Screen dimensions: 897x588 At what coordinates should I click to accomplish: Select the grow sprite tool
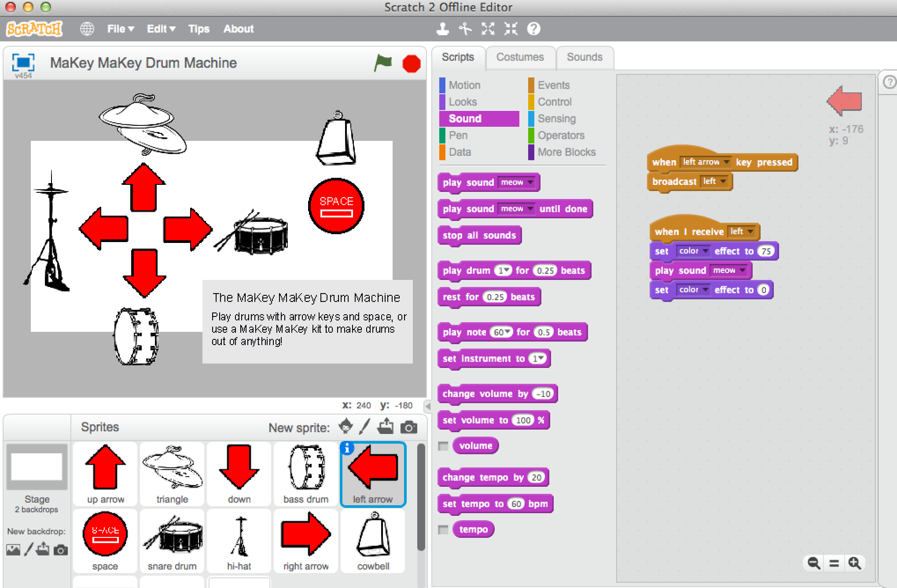coord(487,29)
